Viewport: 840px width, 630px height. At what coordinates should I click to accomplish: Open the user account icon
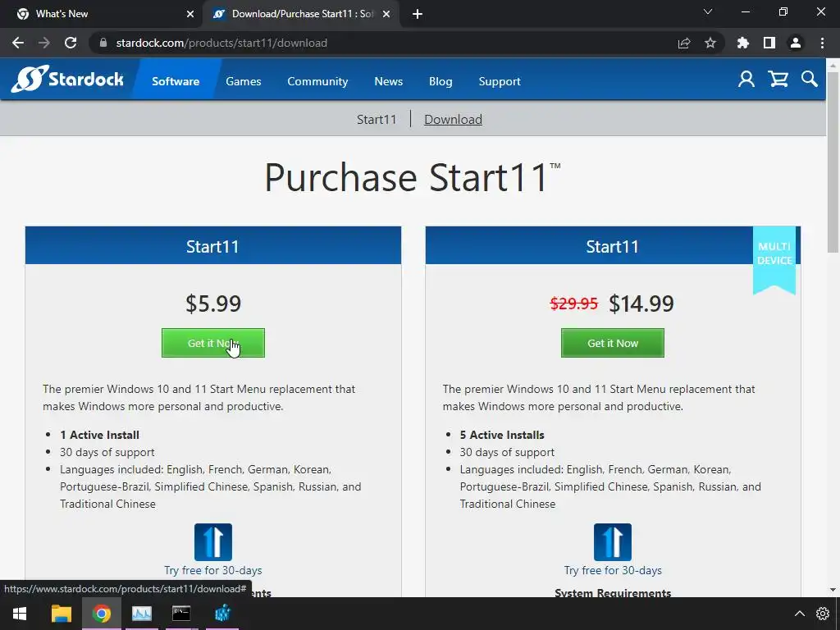point(746,80)
